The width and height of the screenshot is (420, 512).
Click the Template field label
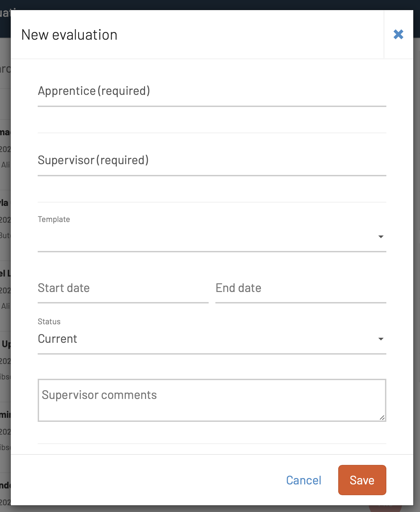click(x=54, y=219)
